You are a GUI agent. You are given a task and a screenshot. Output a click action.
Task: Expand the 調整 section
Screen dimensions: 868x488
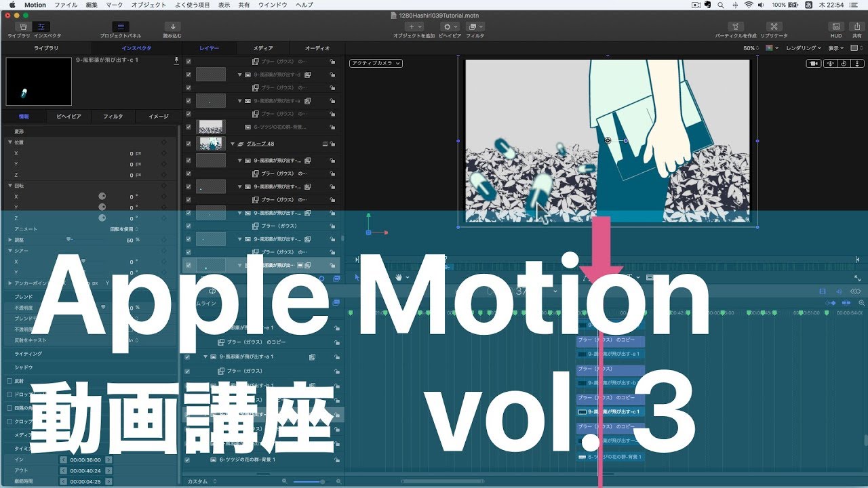tap(10, 239)
